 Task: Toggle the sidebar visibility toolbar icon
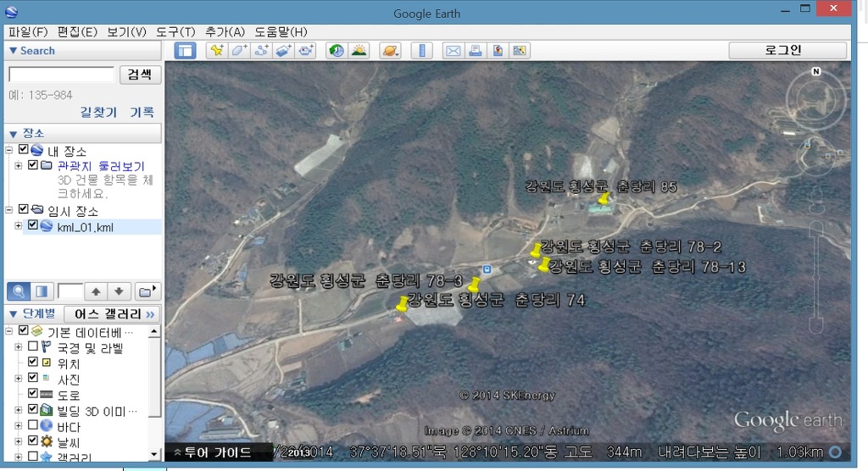(185, 51)
